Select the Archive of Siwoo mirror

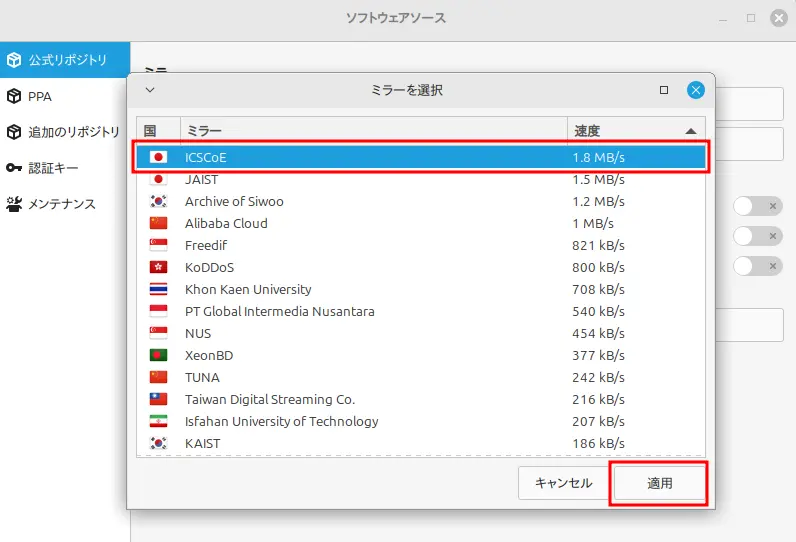point(421,201)
